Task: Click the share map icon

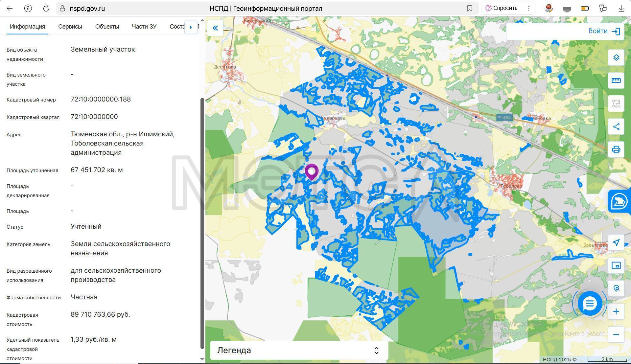Action: click(616, 127)
